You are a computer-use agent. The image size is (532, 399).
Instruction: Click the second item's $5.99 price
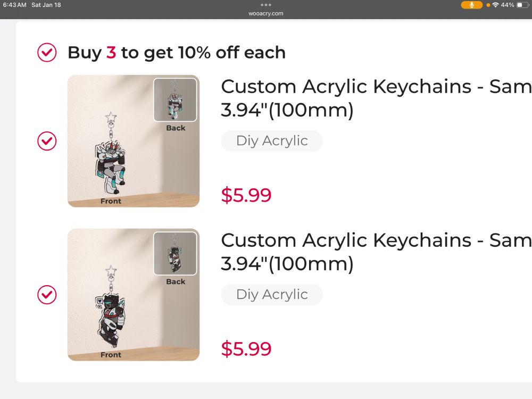[246, 349]
